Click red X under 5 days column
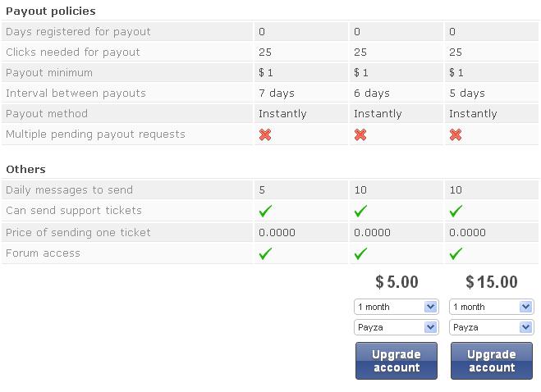The image size is (541, 392). 456,134
